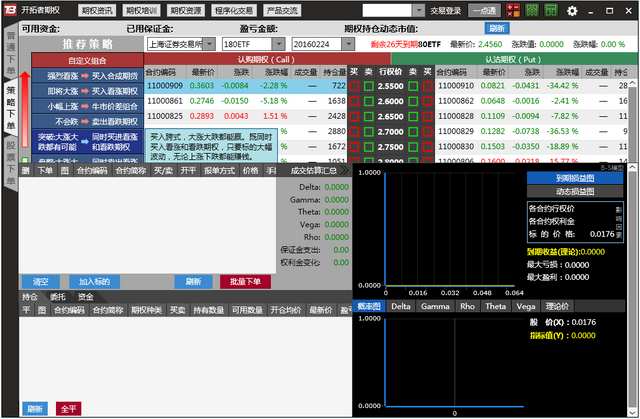The height and width of the screenshot is (419, 640).
Task: Tick the Put buy box for strike 2.6000
Action: click(x=428, y=101)
